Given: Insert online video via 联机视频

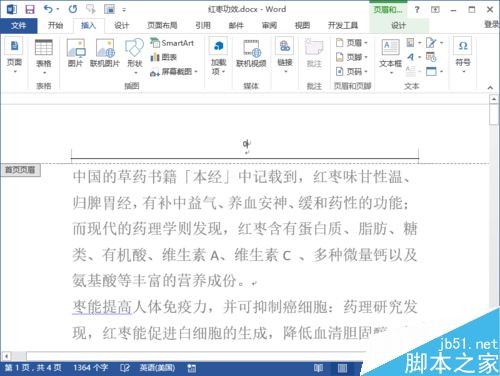Looking at the screenshot, I should click(251, 53).
